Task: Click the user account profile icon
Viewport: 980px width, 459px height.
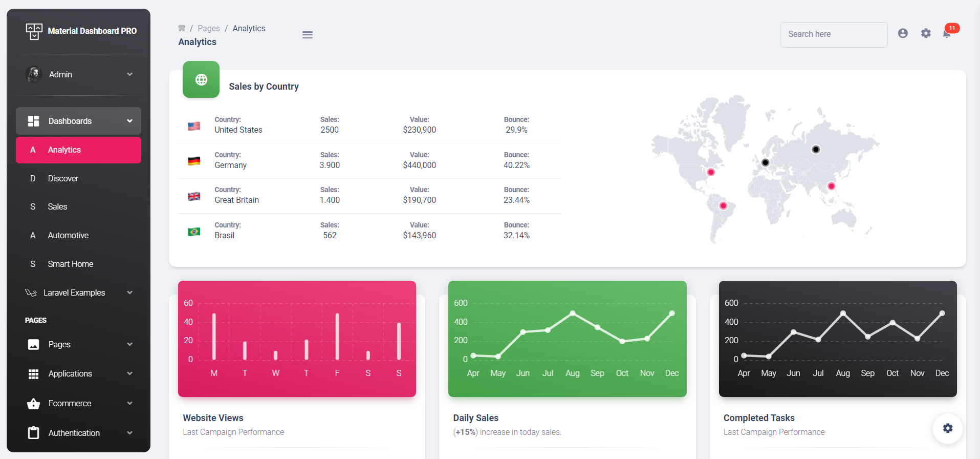Action: click(903, 33)
